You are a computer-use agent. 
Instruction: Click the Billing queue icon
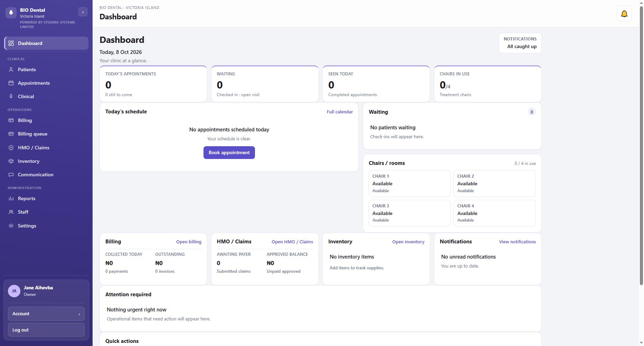tap(11, 134)
